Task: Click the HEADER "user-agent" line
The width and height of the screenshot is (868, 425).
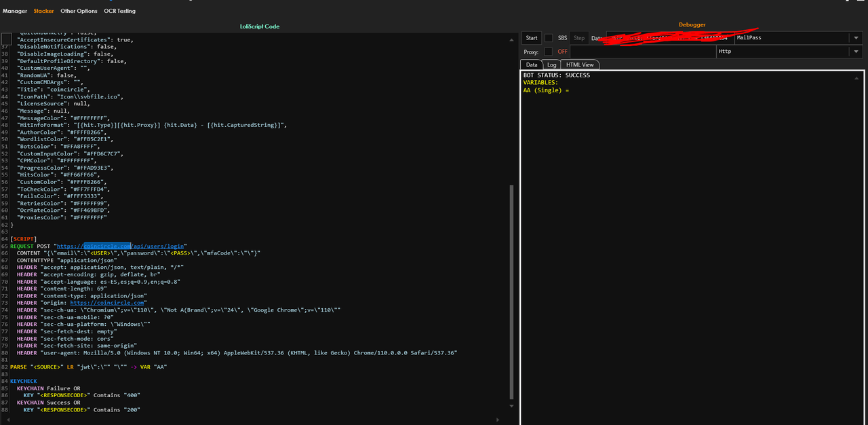Action: pyautogui.click(x=237, y=352)
